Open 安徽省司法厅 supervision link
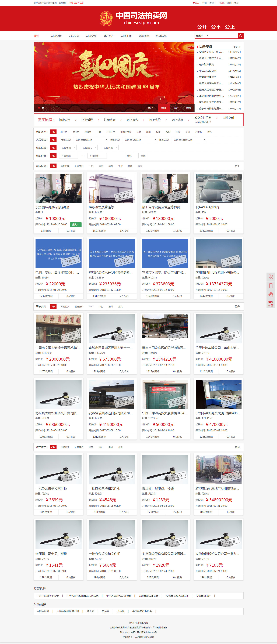 pos(203,596)
